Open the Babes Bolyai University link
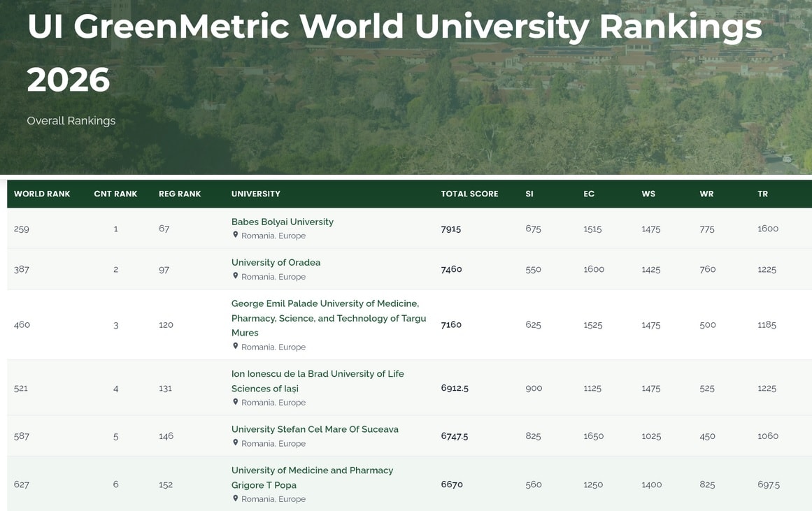Viewport: 812px width, 511px height. [x=283, y=222]
